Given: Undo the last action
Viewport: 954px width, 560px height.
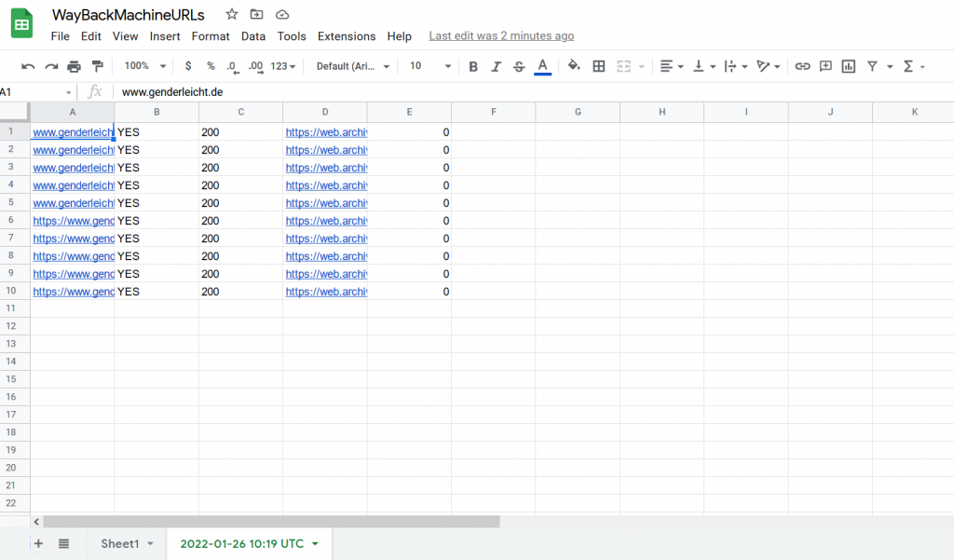Looking at the screenshot, I should (28, 66).
